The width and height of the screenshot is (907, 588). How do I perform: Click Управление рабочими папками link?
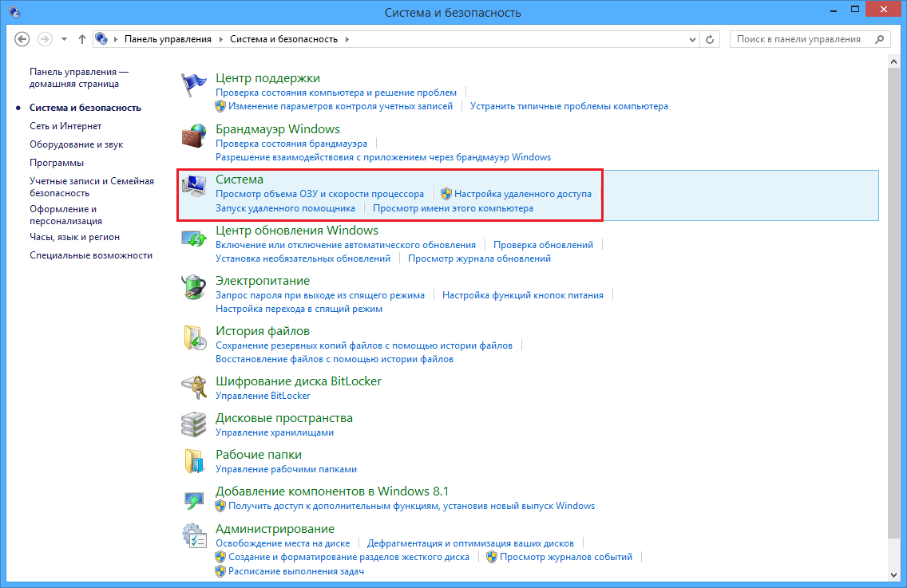click(287, 469)
